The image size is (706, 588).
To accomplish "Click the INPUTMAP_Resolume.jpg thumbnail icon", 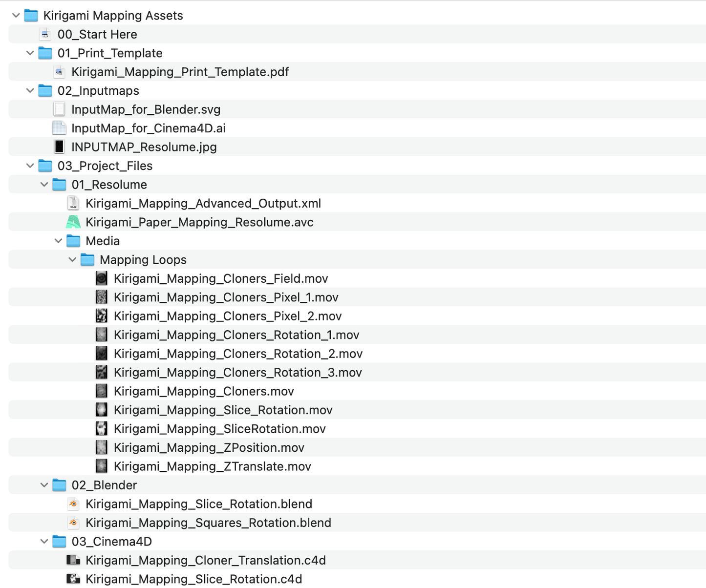I will click(59, 147).
